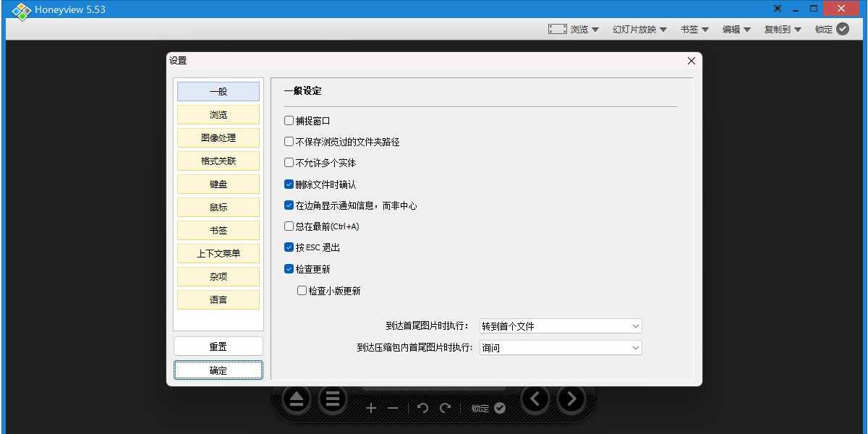The height and width of the screenshot is (434, 868).
Task: Expand 到达首尾图片时执行 dropdown
Action: coord(561,326)
